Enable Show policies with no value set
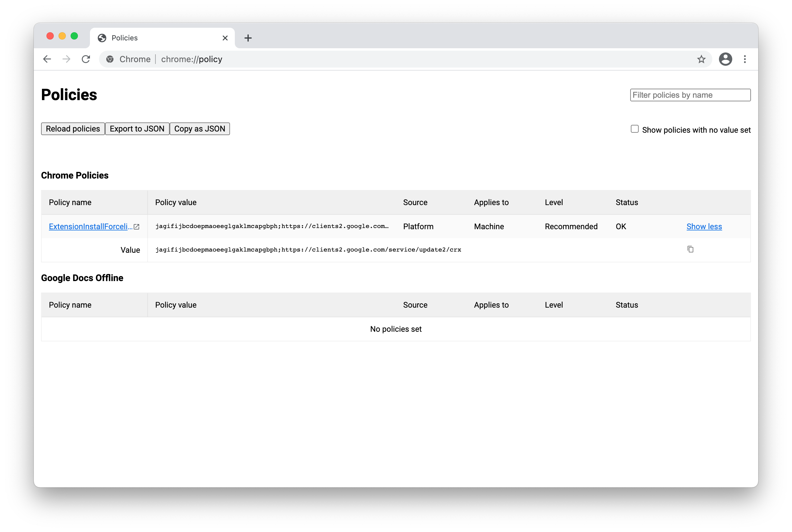The width and height of the screenshot is (792, 532). pos(634,129)
